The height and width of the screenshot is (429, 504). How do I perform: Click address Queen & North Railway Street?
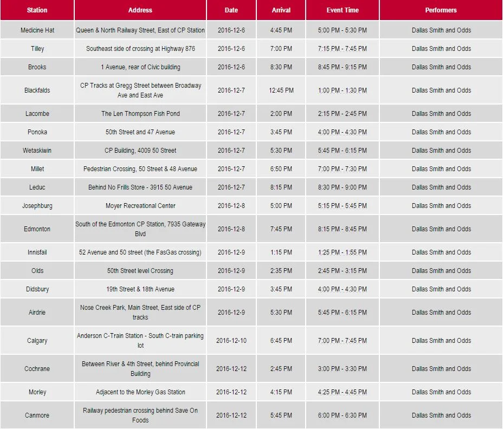pyautogui.click(x=140, y=30)
